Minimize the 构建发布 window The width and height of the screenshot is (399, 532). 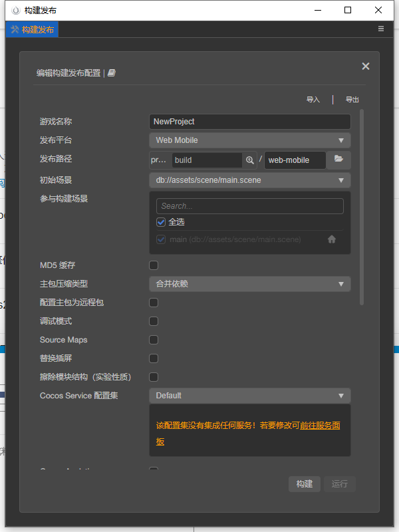click(x=318, y=10)
